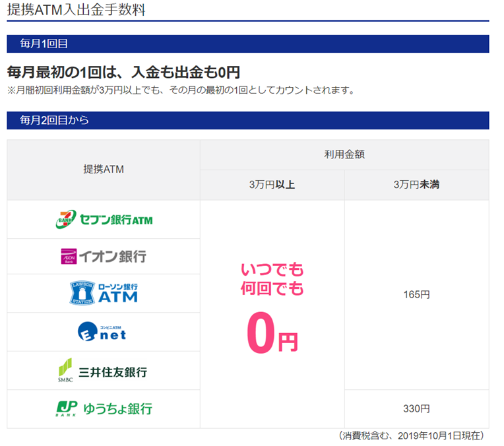This screenshot has width=504, height=446.
Task: Click the いつでも何回でも pink text
Action: (x=272, y=279)
